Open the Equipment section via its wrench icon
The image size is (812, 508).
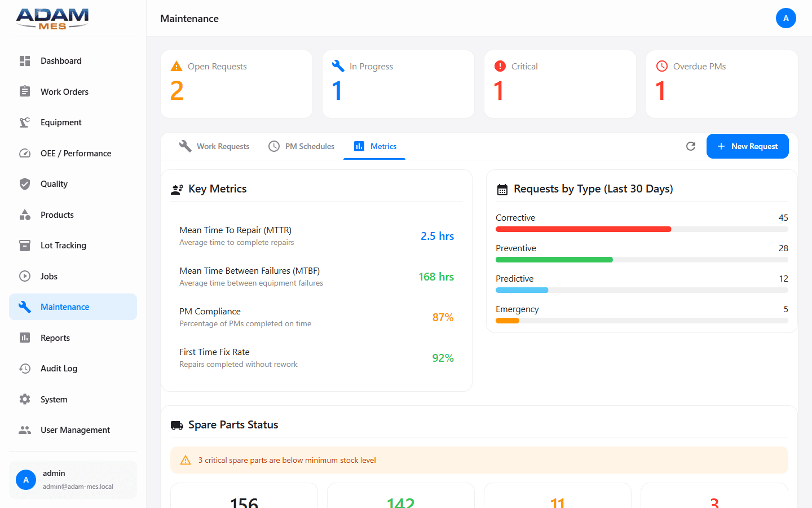pyautogui.click(x=25, y=122)
